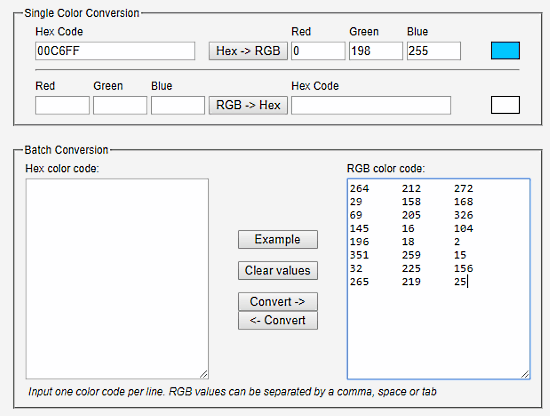Image resolution: width=550 pixels, height=416 pixels.
Task: Click value 326 in RGB list
Action: coord(464,215)
